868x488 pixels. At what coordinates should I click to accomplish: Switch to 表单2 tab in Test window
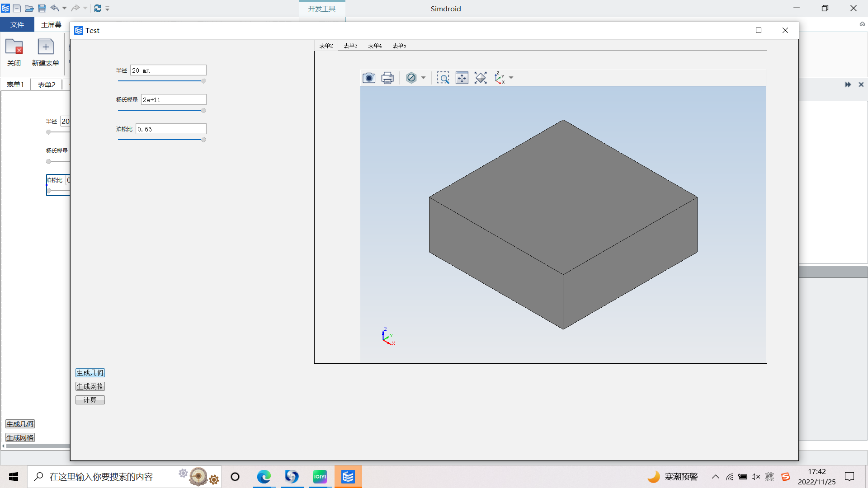(326, 46)
